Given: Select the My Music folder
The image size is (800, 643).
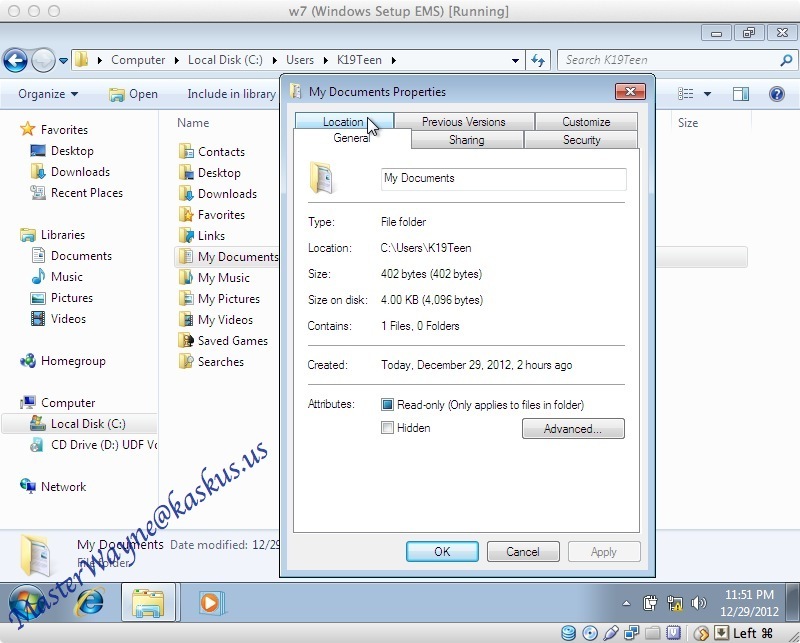Looking at the screenshot, I should coord(214,278).
